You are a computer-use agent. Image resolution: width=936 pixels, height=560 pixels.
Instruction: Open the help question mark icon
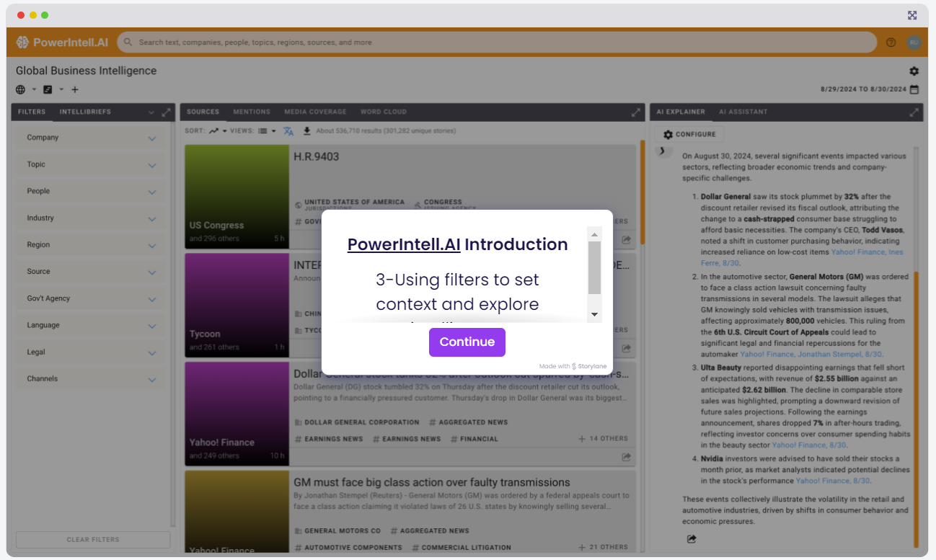pyautogui.click(x=891, y=43)
